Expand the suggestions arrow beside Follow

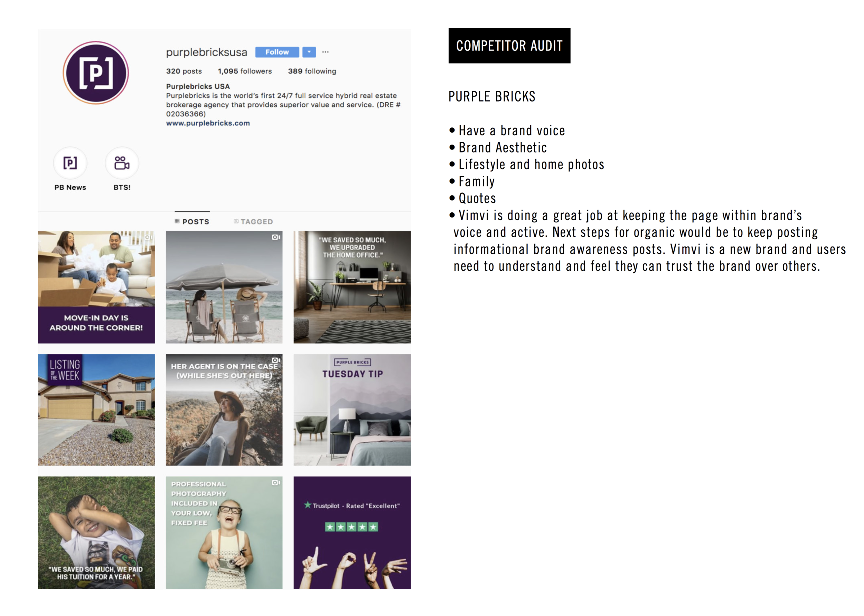[x=309, y=52]
